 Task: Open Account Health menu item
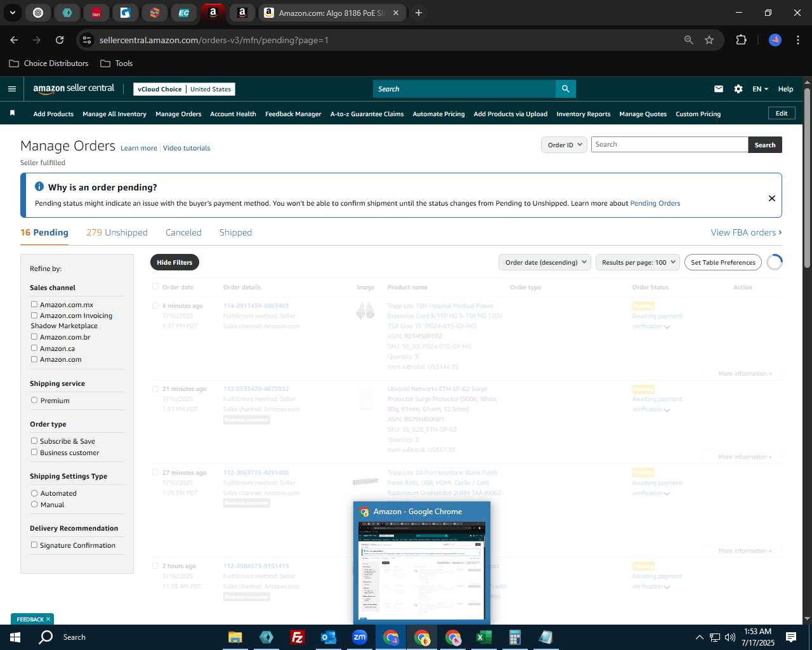point(233,114)
